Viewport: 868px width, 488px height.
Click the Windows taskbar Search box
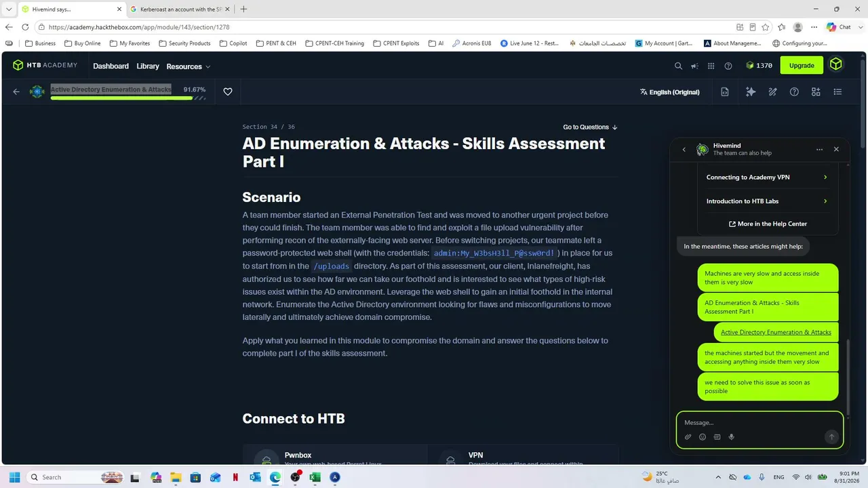76,477
